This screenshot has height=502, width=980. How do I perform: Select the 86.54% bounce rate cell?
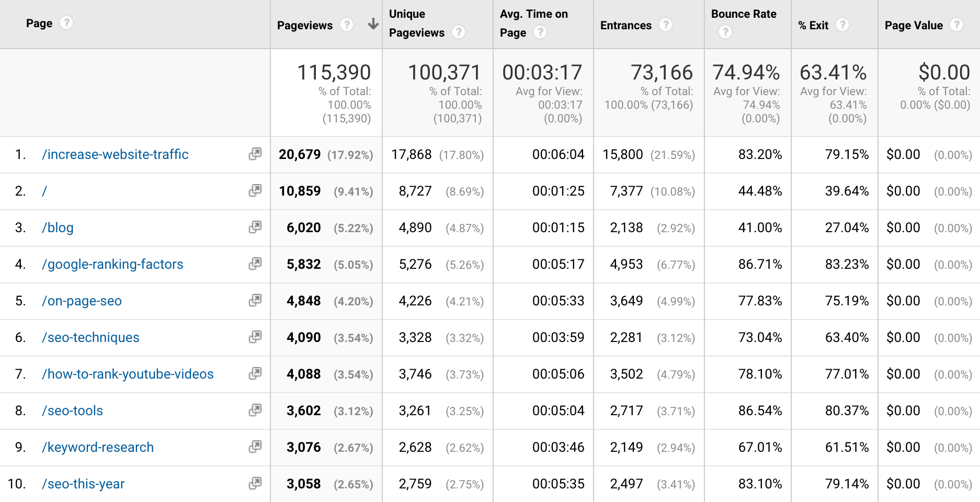760,410
